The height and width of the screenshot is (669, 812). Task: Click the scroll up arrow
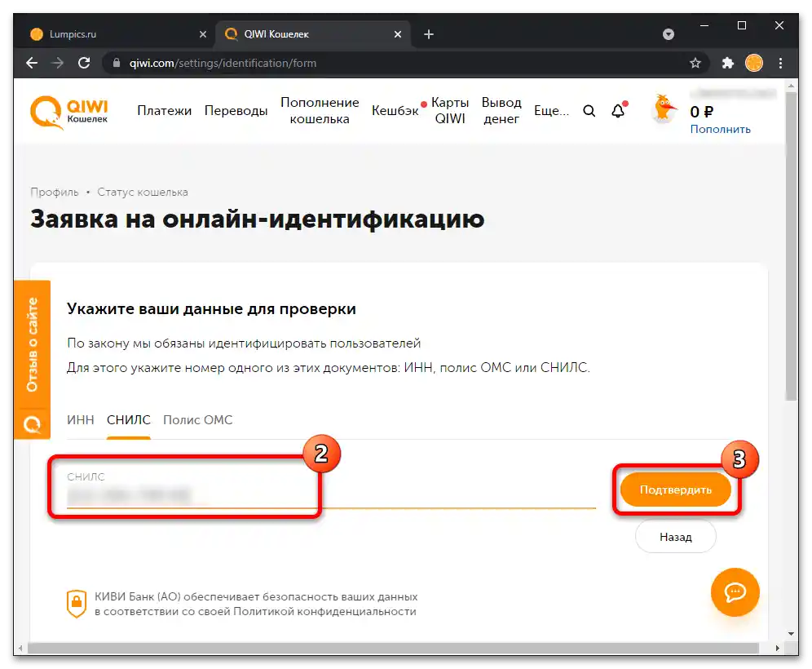point(791,85)
